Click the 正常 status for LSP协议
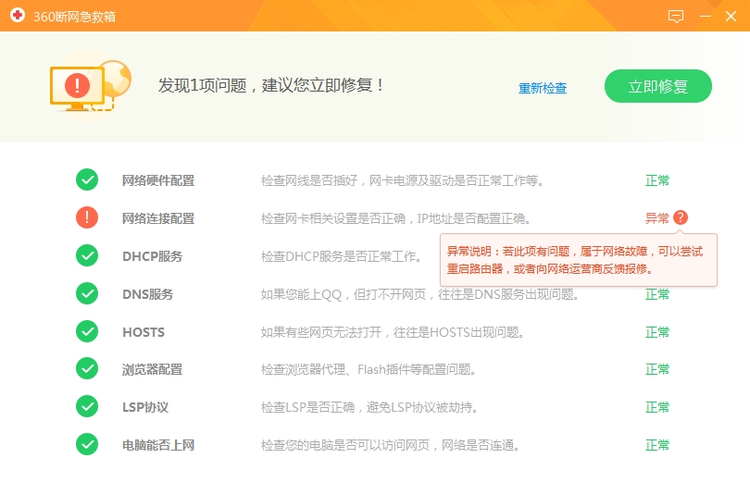 click(657, 407)
